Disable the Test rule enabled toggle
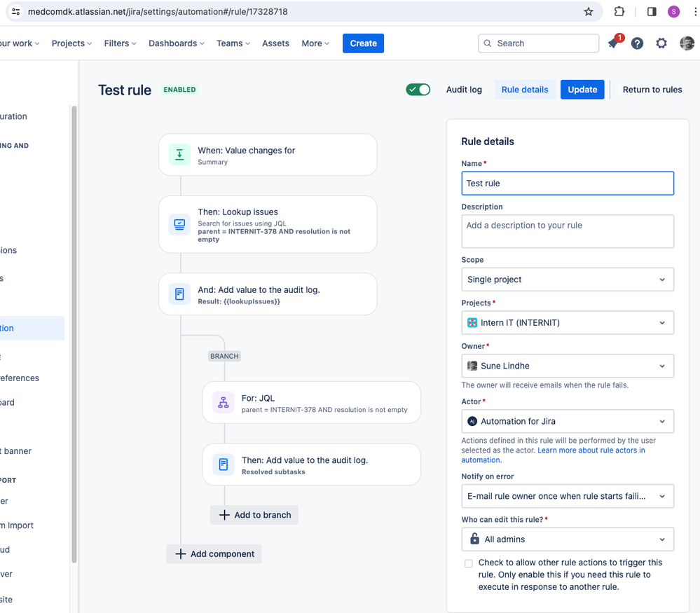 click(x=418, y=89)
